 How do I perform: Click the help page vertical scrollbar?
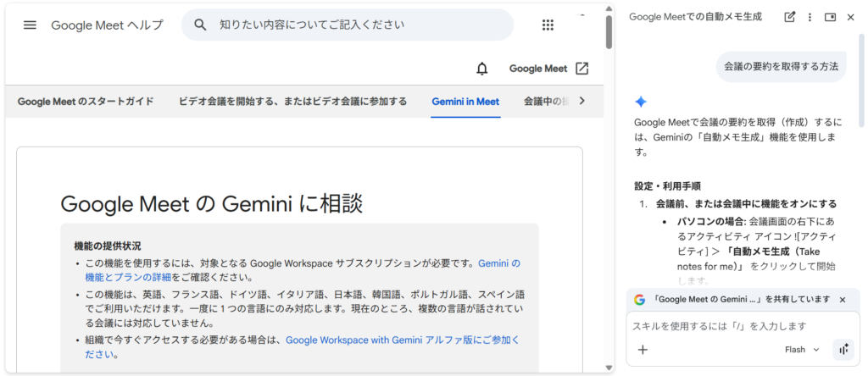click(609, 32)
